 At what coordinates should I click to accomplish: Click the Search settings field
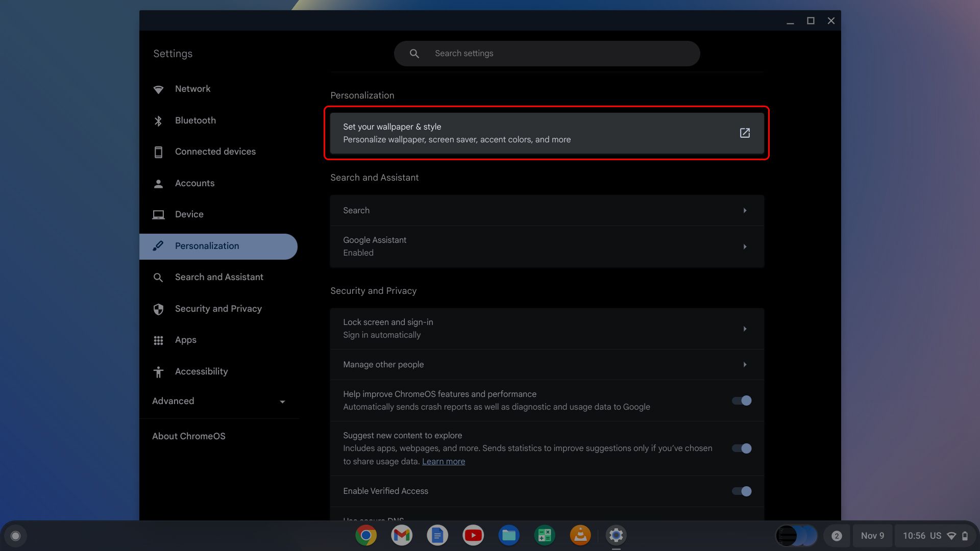tap(546, 53)
